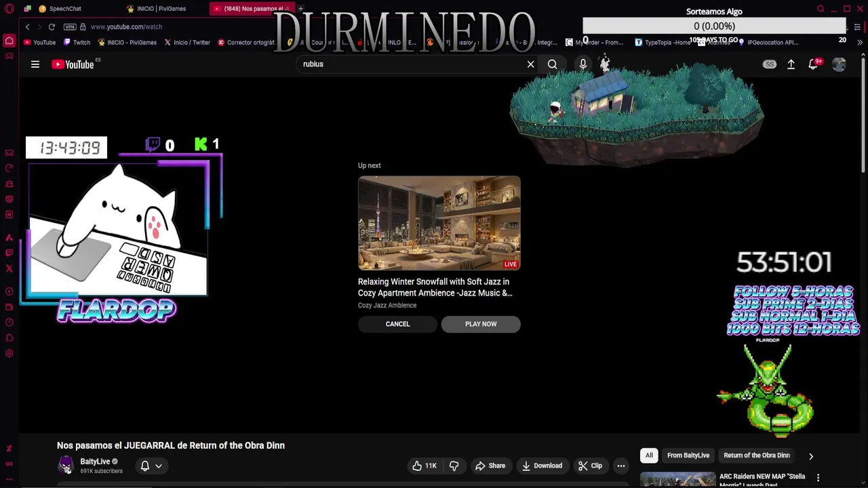868x488 pixels.
Task: Click the sidebar Home icon
Action: pos(9,41)
